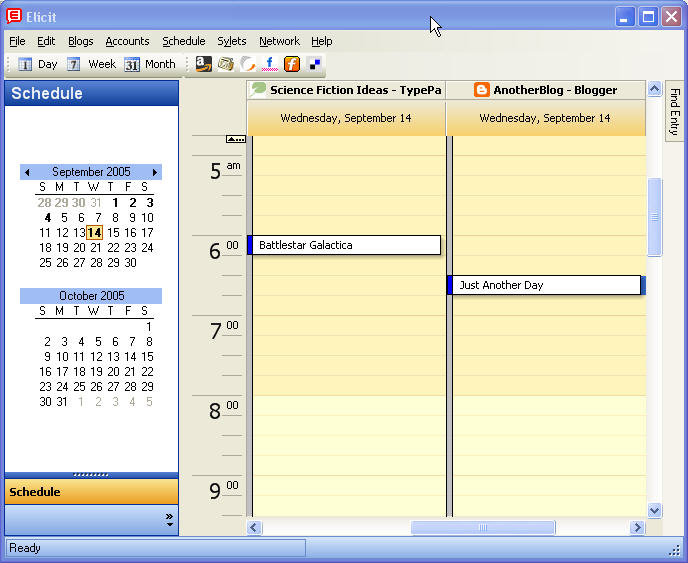
Task: Minimize the Elicit window
Action: [x=624, y=17]
